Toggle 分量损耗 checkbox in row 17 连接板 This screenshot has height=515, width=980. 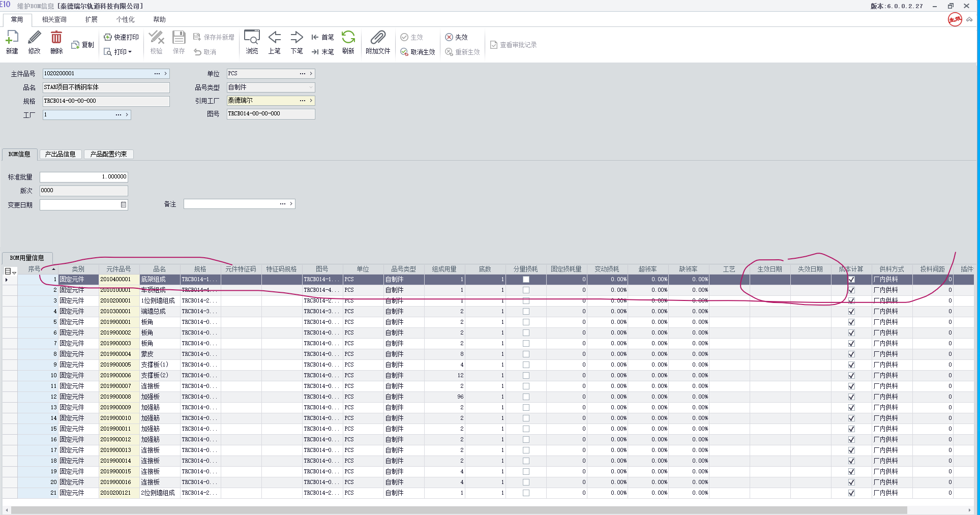pyautogui.click(x=526, y=450)
